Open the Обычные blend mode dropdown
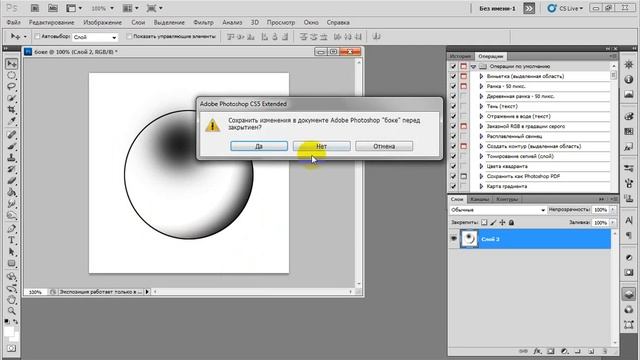Screen dimensions: 640x360 click(498, 210)
